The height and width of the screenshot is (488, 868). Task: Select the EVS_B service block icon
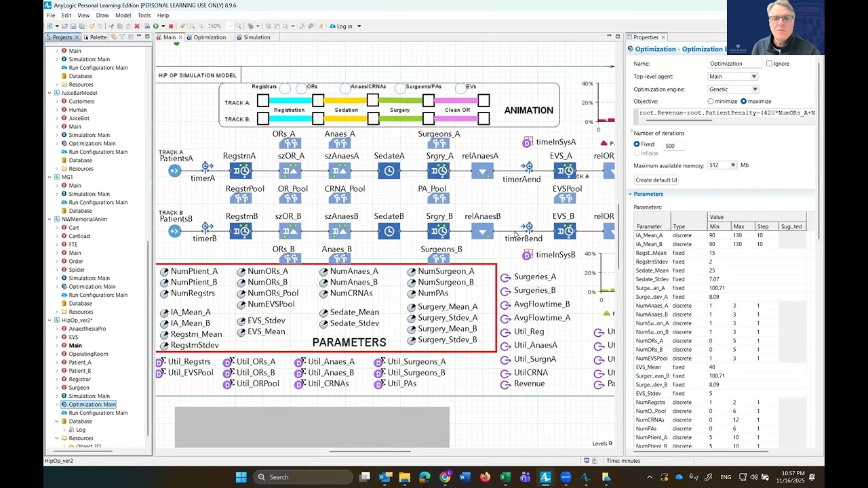(x=565, y=231)
